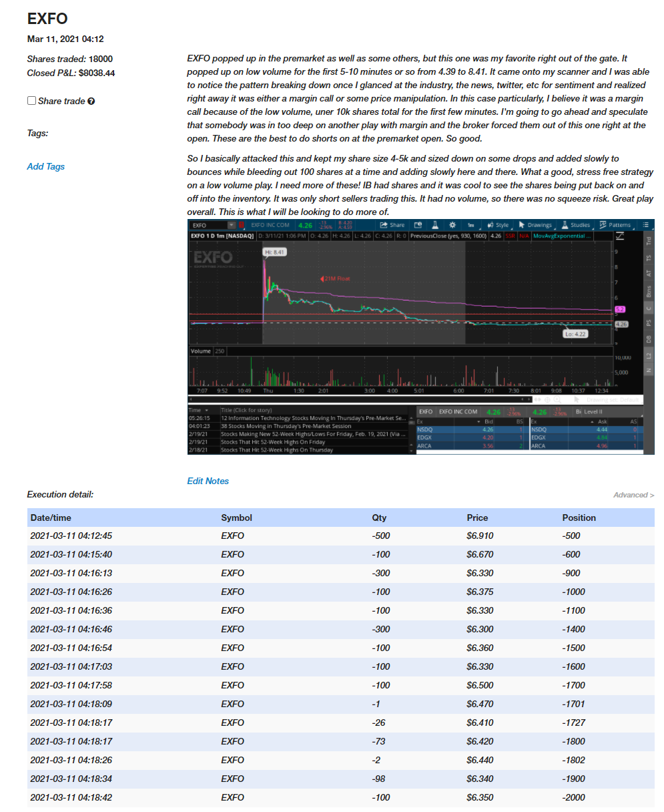Open the Time column sort arrow in news
The image size is (664, 812).
207,410
